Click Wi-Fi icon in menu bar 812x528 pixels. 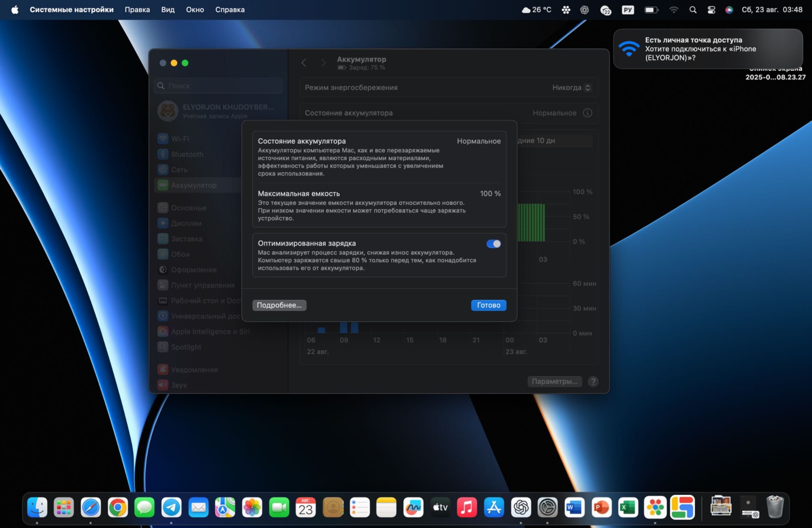[674, 10]
